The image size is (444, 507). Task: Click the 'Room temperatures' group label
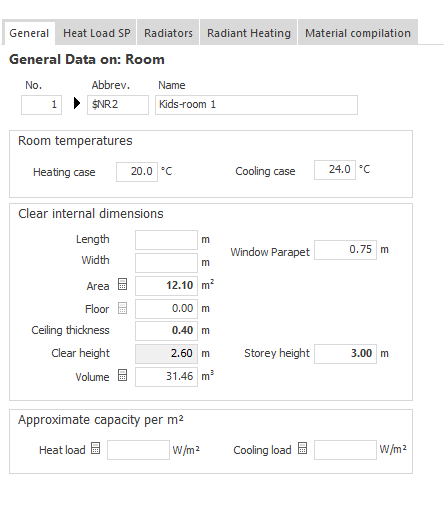pos(75,141)
